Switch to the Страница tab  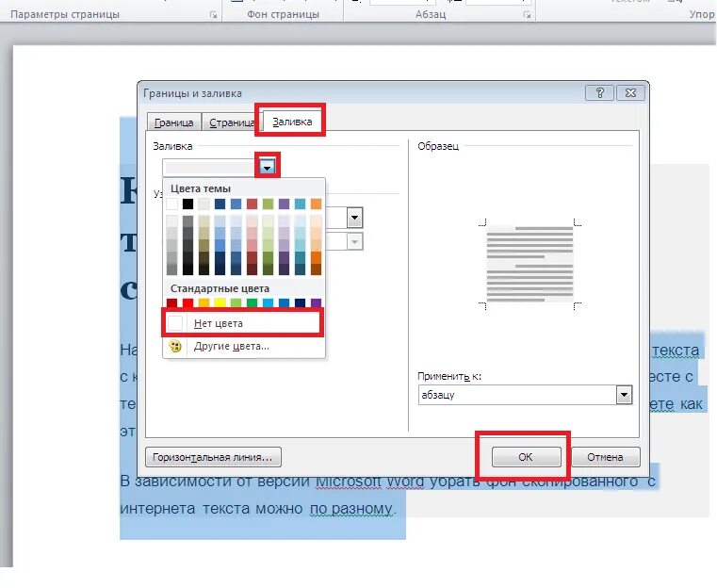coord(232,122)
